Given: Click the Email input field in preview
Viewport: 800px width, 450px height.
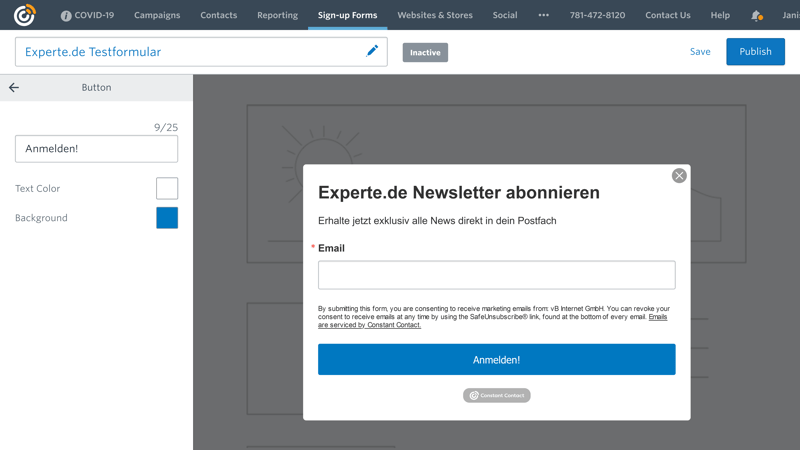Looking at the screenshot, I should pyautogui.click(x=496, y=275).
